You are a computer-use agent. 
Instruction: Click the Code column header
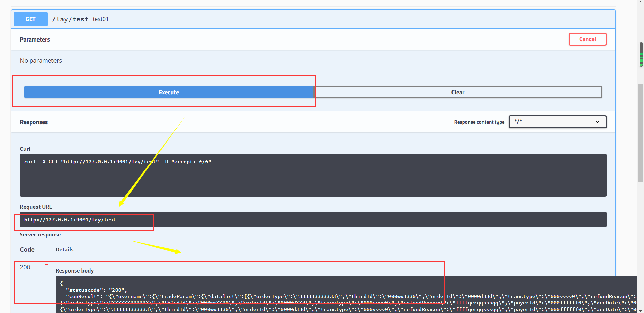27,250
